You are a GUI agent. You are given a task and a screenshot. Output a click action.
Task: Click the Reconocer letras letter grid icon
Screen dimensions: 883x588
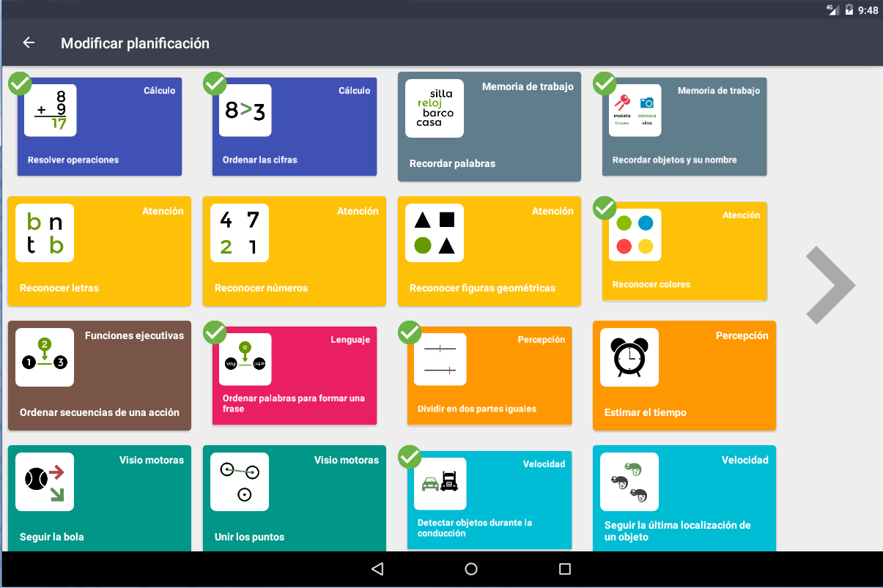click(44, 233)
